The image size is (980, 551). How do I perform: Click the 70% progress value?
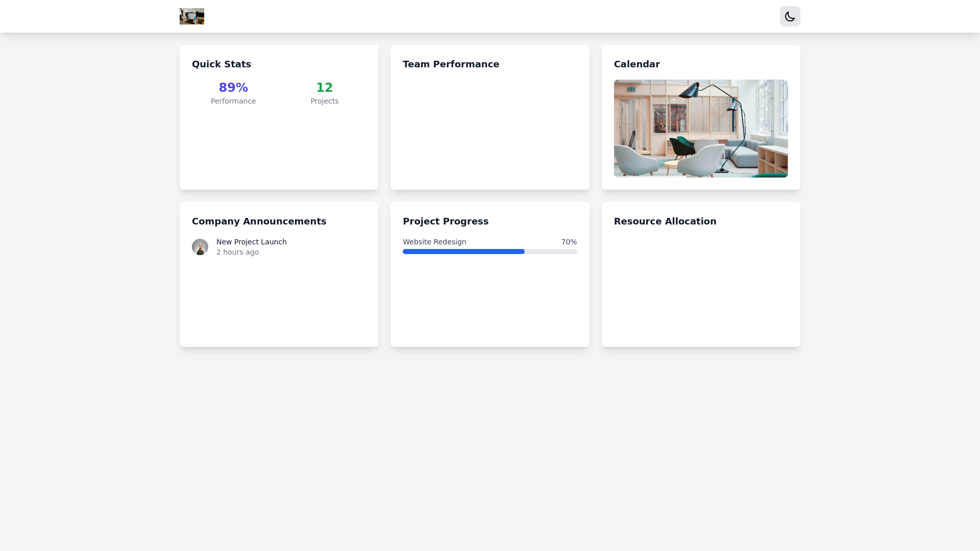(x=569, y=242)
